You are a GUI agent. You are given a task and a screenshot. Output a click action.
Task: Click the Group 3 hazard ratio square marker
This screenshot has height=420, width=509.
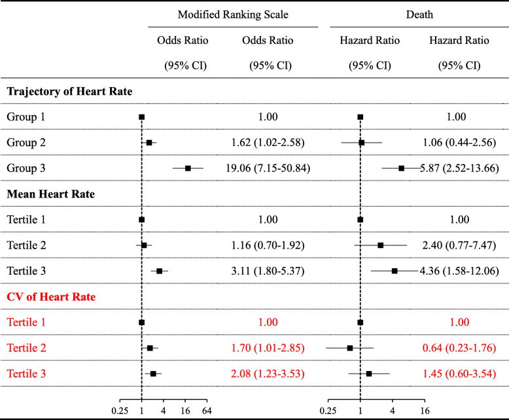click(402, 168)
